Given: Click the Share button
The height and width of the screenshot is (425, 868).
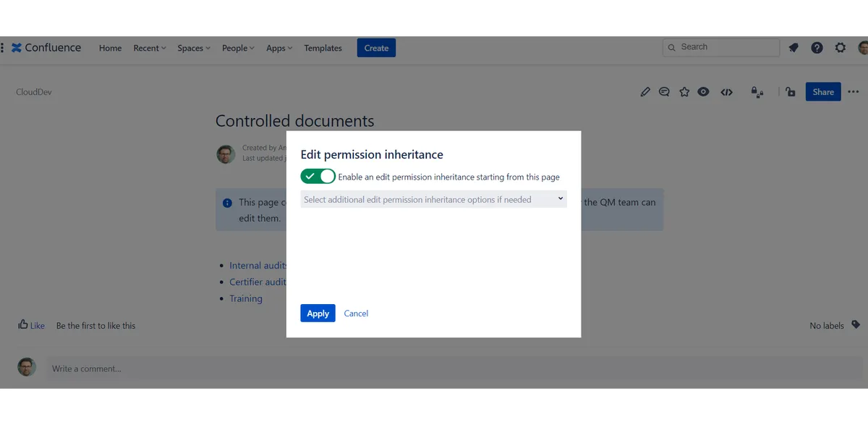Looking at the screenshot, I should pos(823,92).
